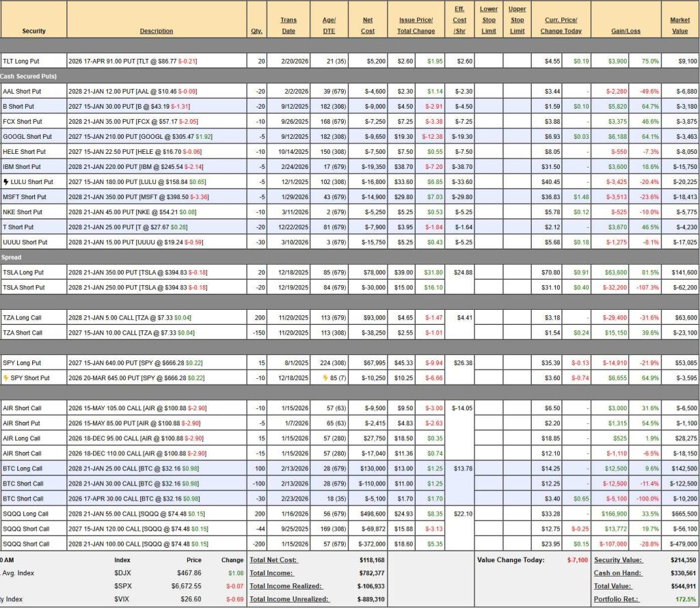Click the Gain/Loss column header
Screen dimensions: 700x608
click(625, 31)
